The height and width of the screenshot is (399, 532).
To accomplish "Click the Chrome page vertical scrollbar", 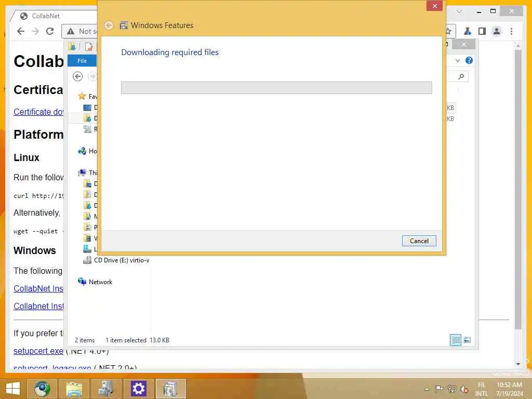I will 518,189.
